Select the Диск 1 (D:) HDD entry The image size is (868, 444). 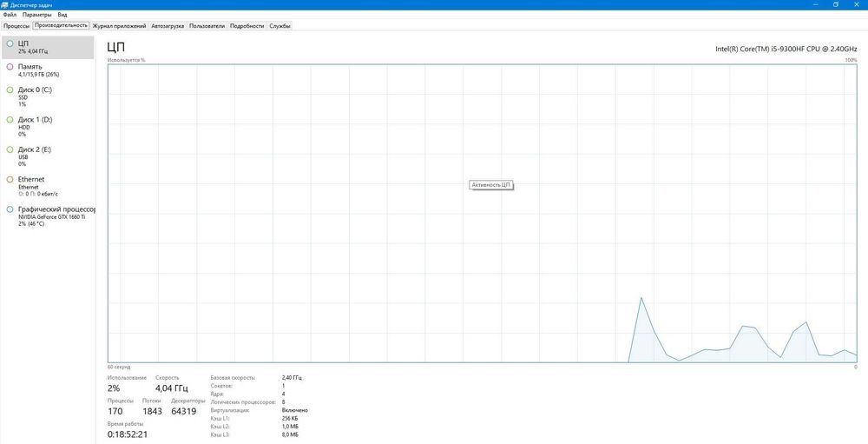point(48,126)
